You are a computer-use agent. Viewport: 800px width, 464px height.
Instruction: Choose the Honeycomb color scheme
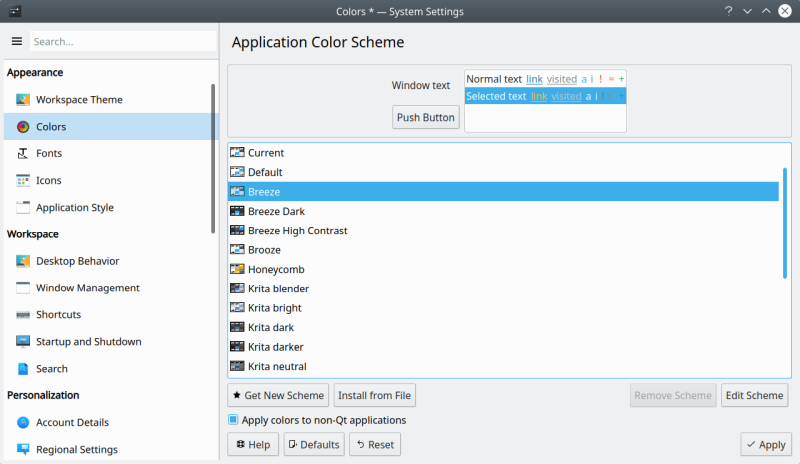coord(275,270)
